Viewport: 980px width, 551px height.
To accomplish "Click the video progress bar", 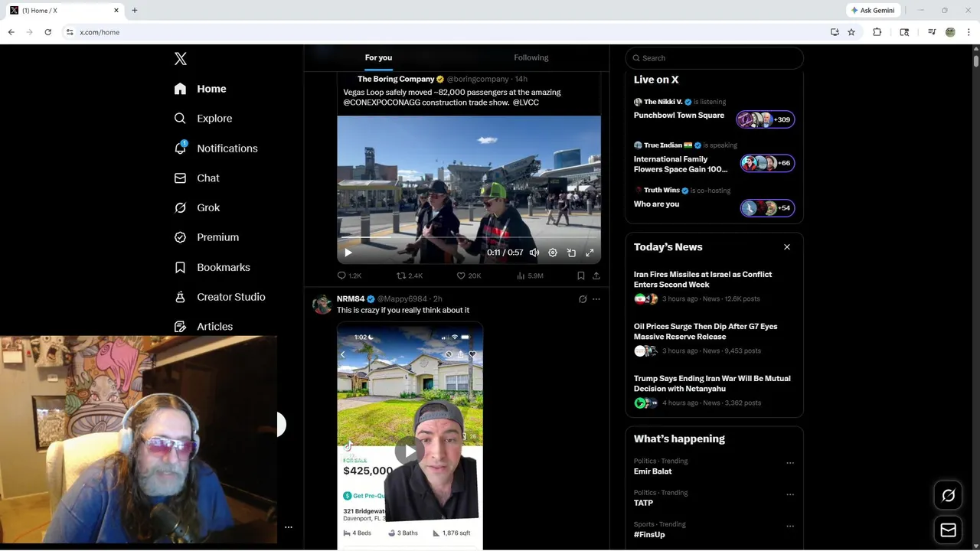I will [x=469, y=238].
